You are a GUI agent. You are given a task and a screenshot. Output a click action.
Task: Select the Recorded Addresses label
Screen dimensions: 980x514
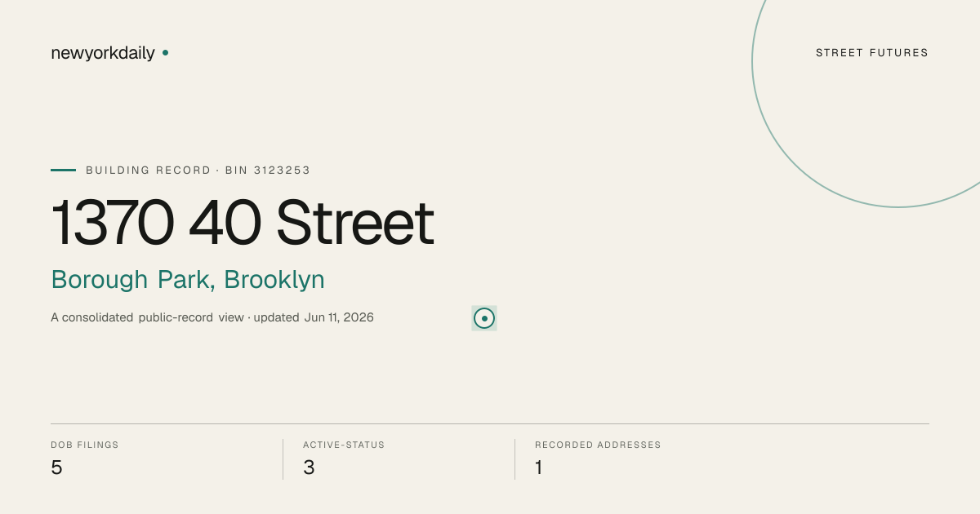pyautogui.click(x=598, y=445)
